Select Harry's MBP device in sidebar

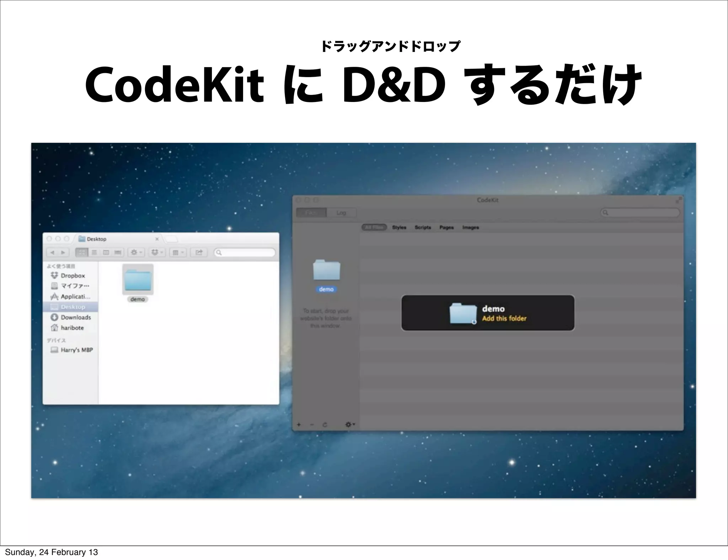71,350
